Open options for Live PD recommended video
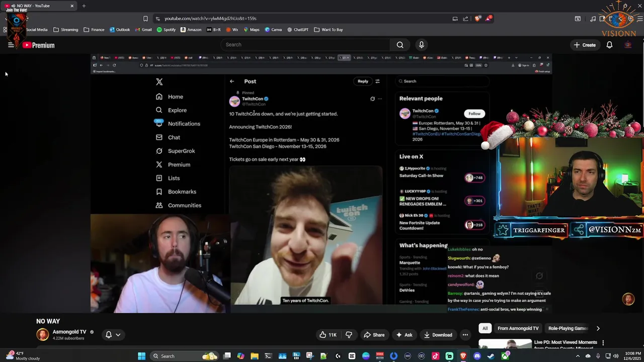644x362 pixels. (x=603, y=343)
